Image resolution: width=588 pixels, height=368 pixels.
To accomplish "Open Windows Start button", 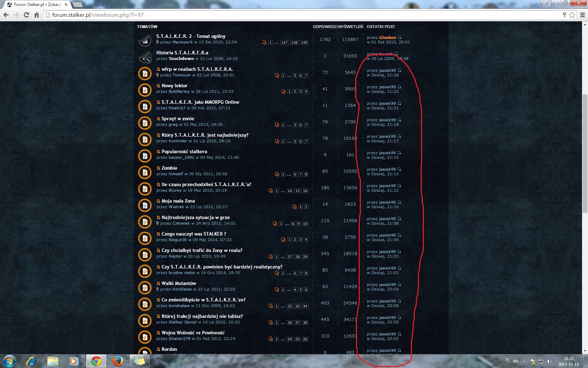I will pos(9,361).
